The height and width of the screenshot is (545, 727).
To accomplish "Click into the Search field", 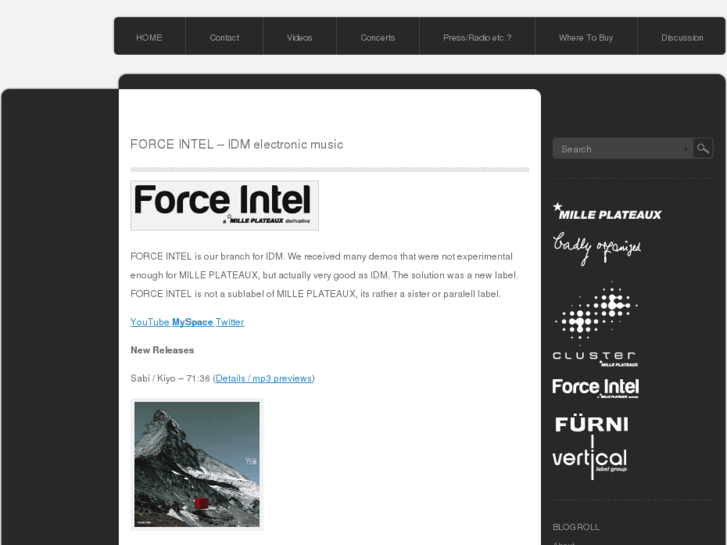I will (622, 149).
